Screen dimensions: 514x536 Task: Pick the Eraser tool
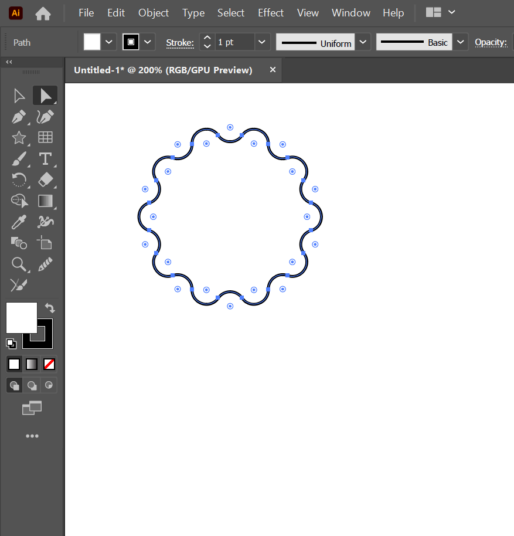click(x=45, y=180)
